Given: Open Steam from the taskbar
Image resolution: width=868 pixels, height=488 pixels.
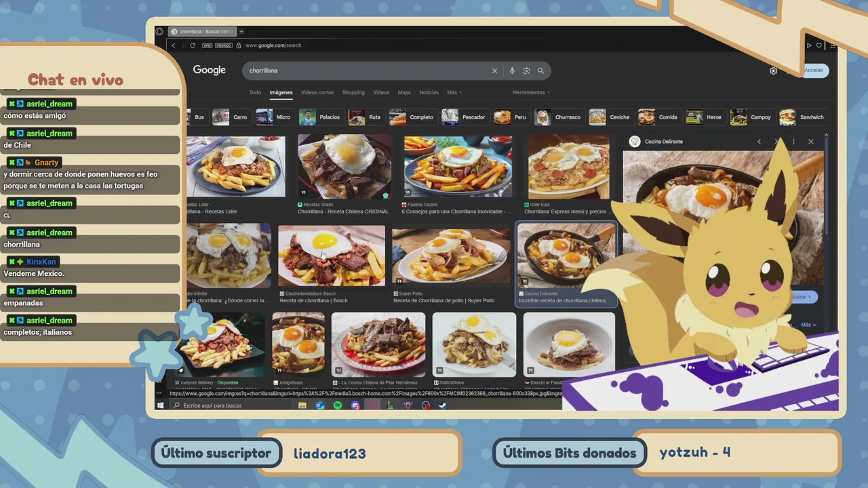Looking at the screenshot, I should [x=443, y=405].
